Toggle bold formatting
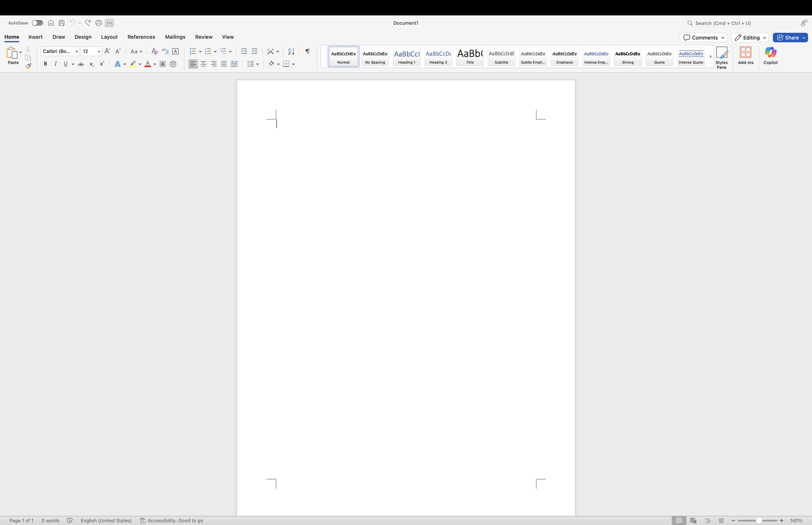Screen dimensions: 812x525 pos(45,64)
